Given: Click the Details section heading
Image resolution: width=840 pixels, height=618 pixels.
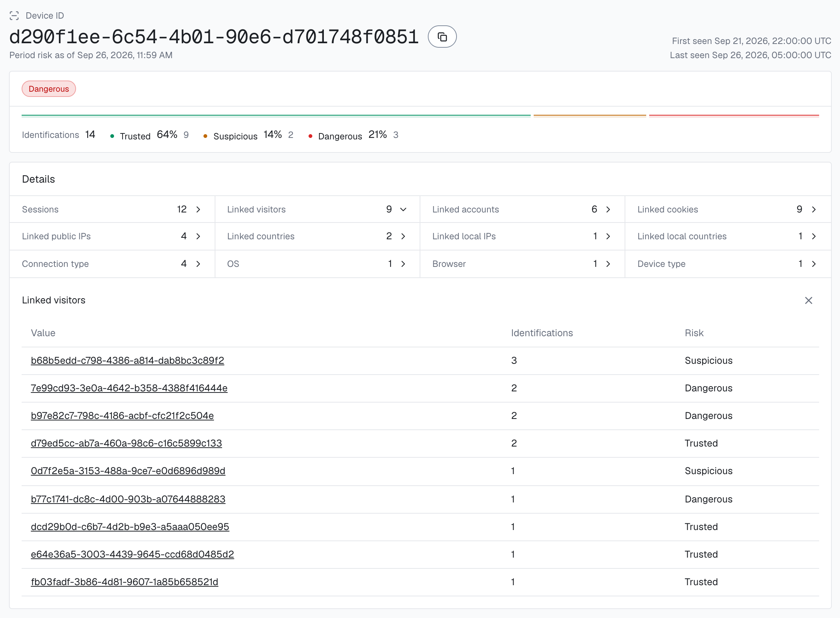Looking at the screenshot, I should (x=38, y=179).
